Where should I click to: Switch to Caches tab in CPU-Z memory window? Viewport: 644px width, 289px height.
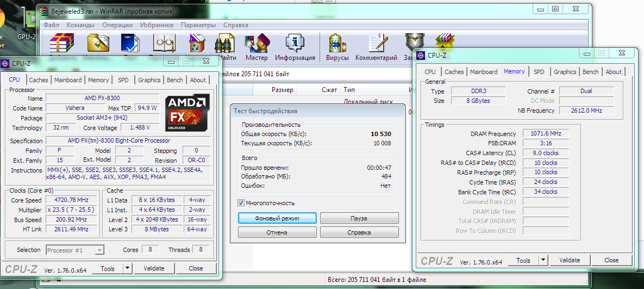(x=454, y=71)
